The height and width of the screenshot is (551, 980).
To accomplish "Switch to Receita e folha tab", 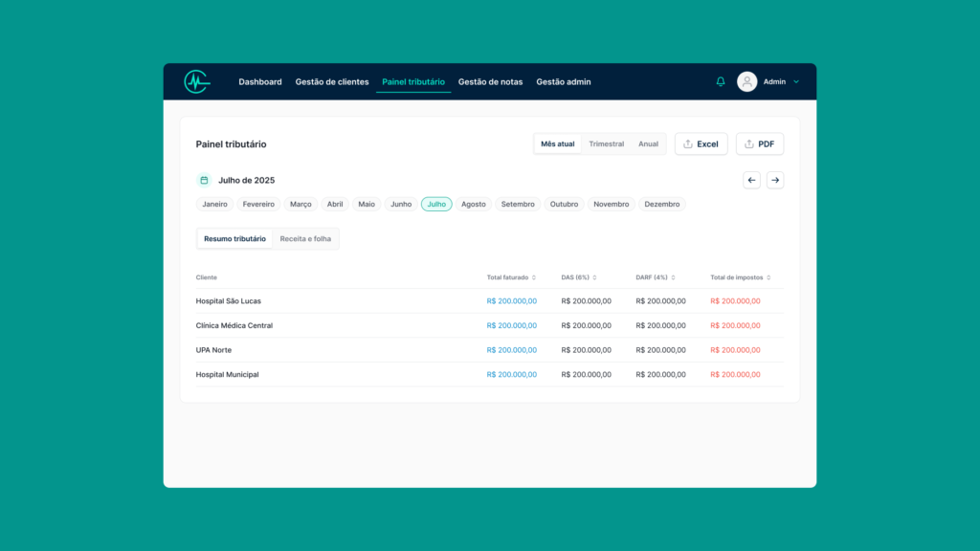I will (305, 239).
